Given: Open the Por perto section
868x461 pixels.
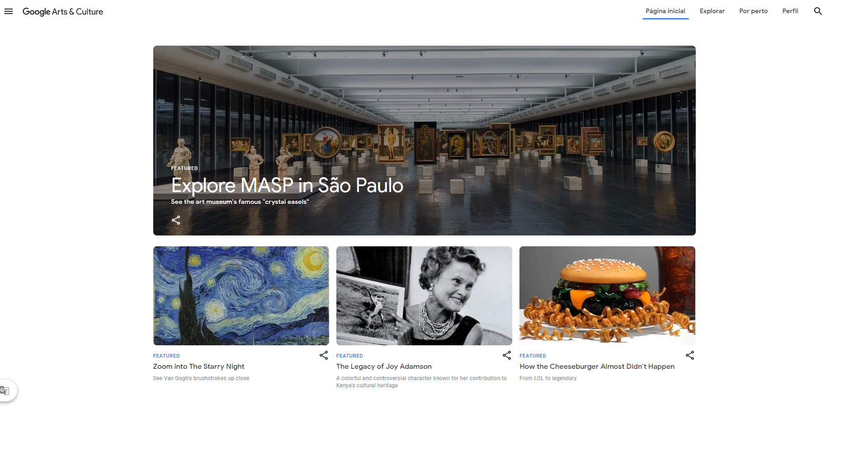Looking at the screenshot, I should pos(753,11).
